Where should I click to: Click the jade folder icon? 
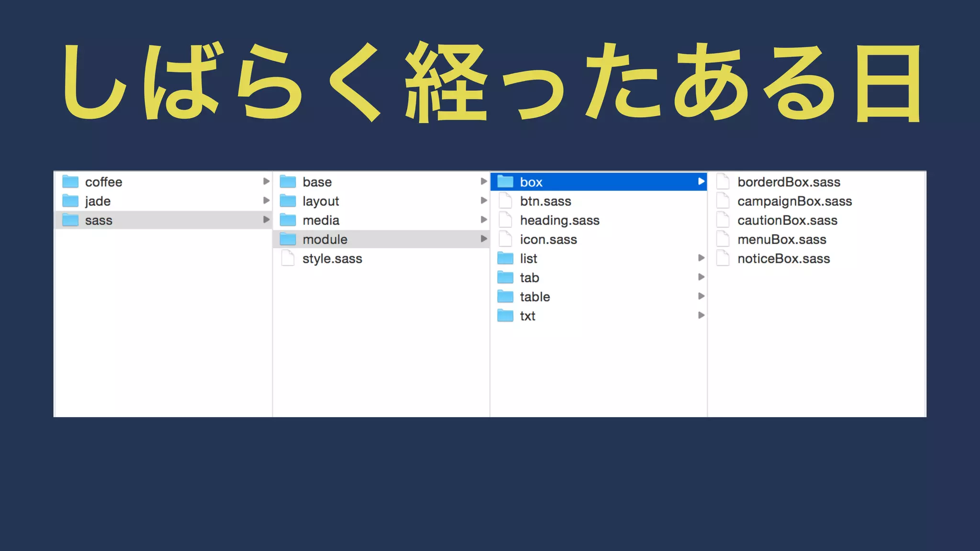coord(70,201)
